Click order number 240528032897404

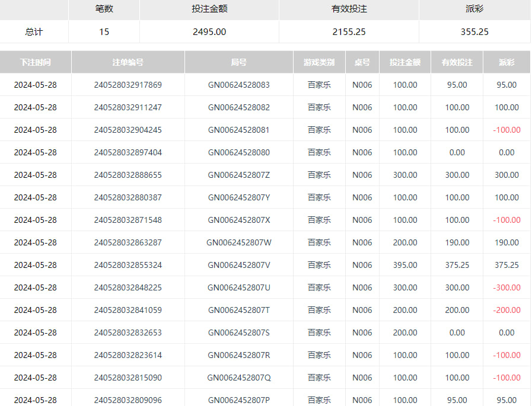click(128, 152)
